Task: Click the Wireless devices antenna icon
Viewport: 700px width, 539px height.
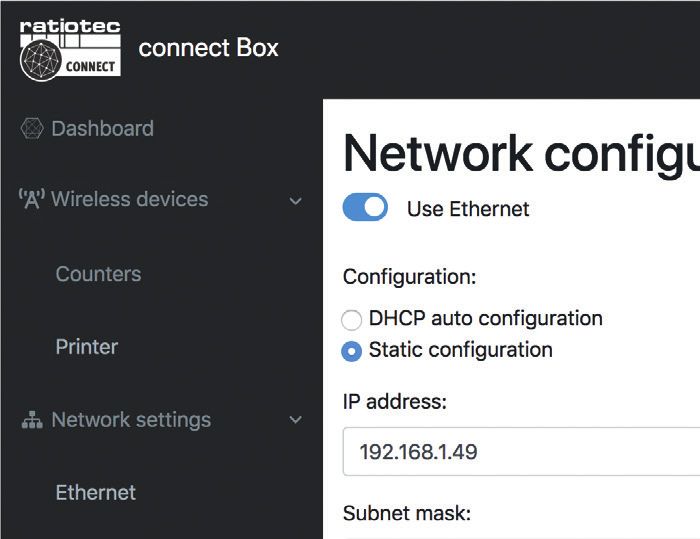Action: pos(32,199)
